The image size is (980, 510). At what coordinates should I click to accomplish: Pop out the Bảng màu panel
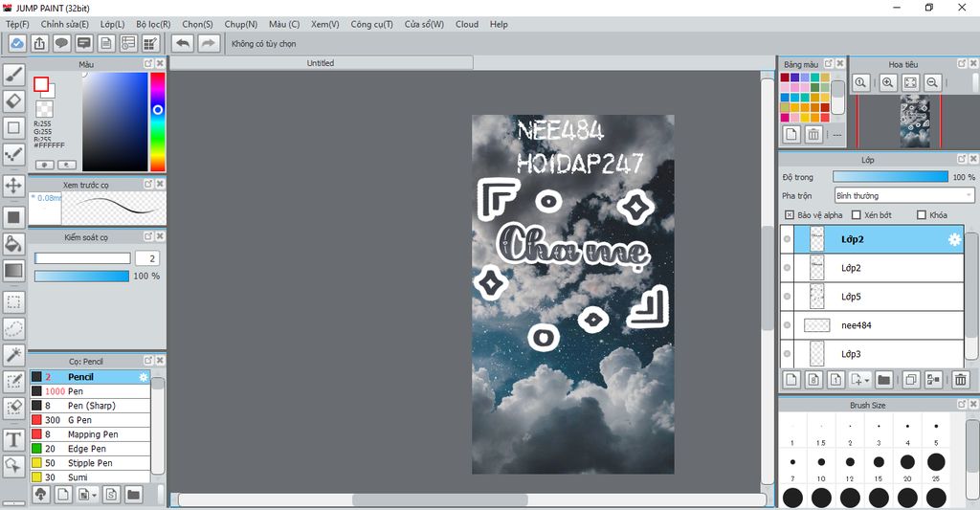click(x=828, y=64)
